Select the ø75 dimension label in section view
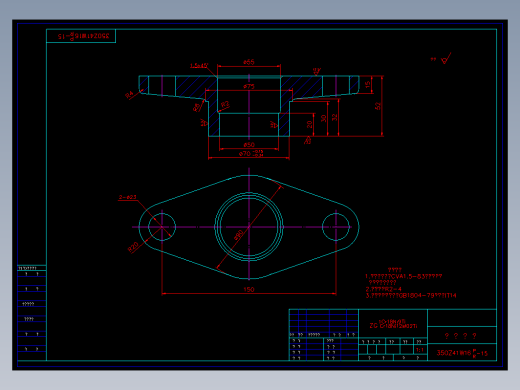Screen dimensions: 520x390 tap(249, 86)
